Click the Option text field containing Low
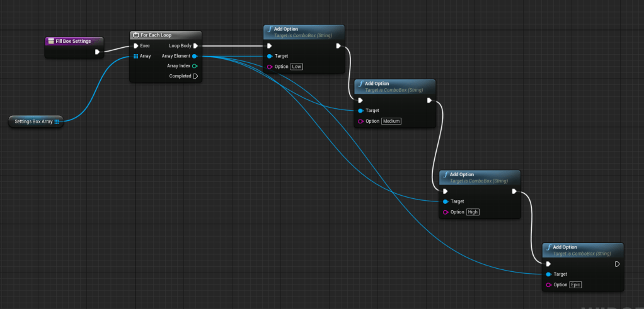 pyautogui.click(x=297, y=67)
